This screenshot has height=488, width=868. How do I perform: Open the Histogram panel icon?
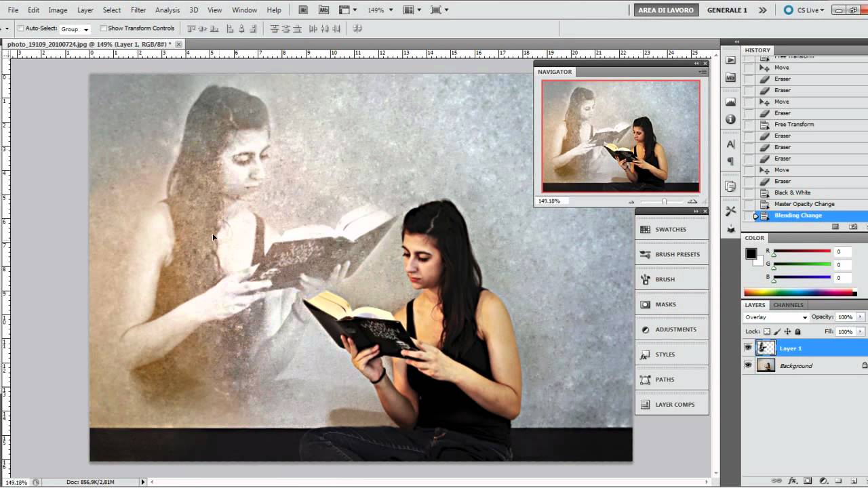[730, 102]
